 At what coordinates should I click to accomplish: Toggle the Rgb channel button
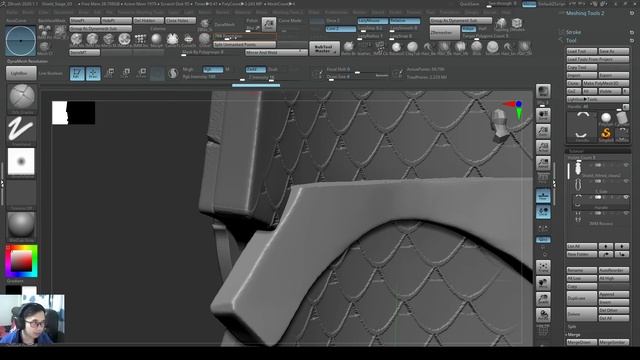point(213,69)
